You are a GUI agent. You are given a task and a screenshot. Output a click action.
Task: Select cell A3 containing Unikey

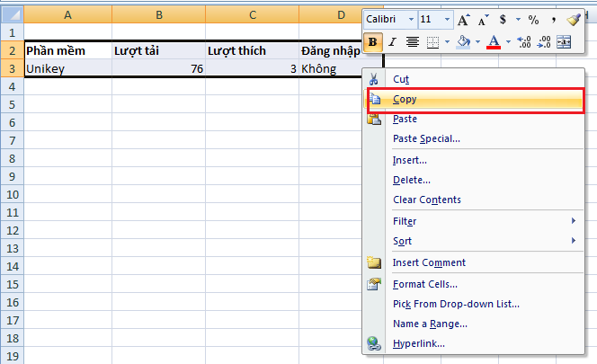tap(68, 67)
